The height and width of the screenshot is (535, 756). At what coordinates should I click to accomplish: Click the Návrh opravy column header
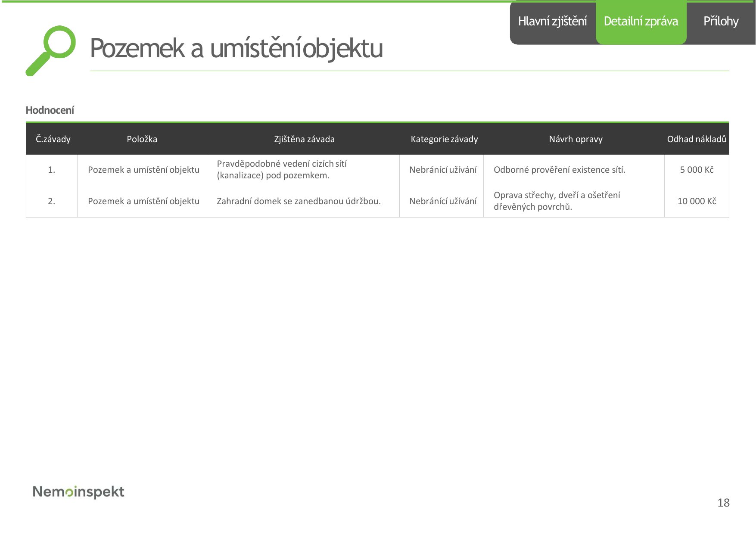pyautogui.click(x=576, y=139)
